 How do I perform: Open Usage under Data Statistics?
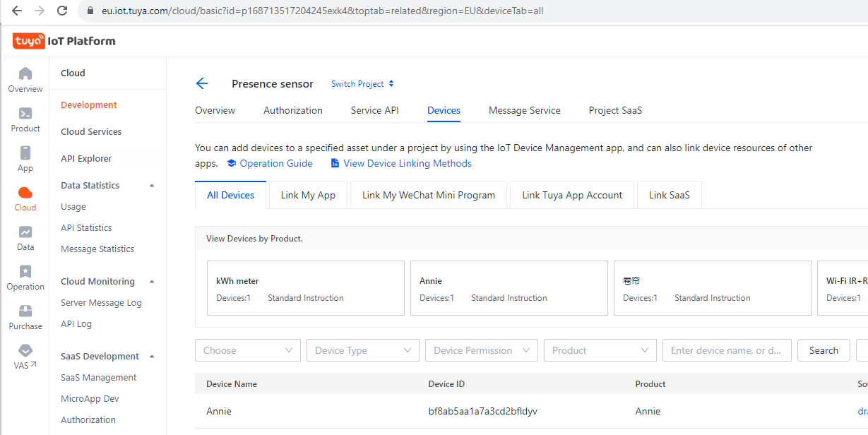(x=73, y=207)
